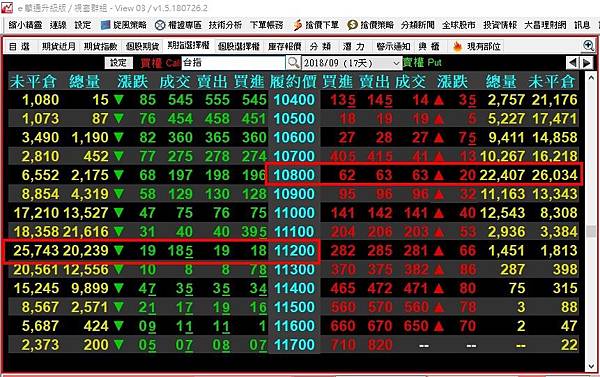Click call-side 總量 column header

[84, 82]
